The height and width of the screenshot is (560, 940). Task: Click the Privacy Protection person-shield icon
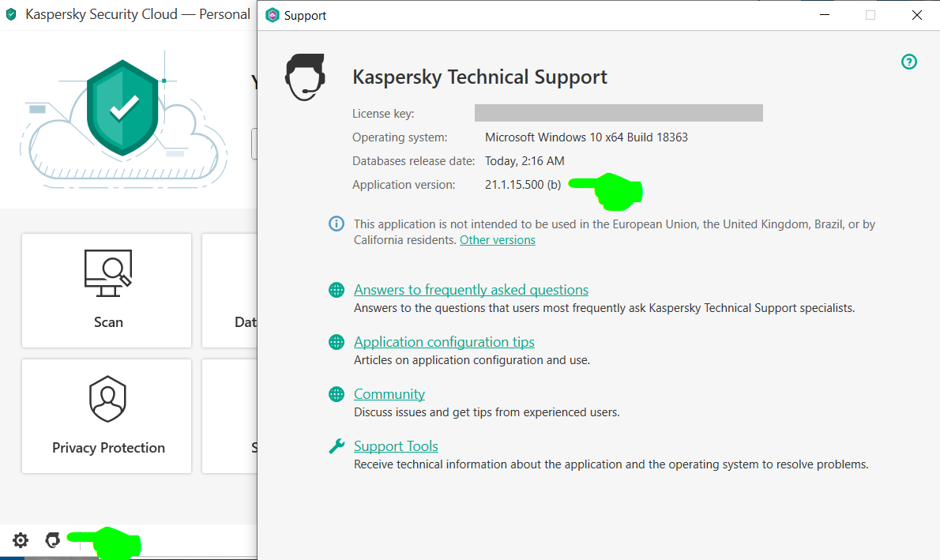tap(108, 400)
